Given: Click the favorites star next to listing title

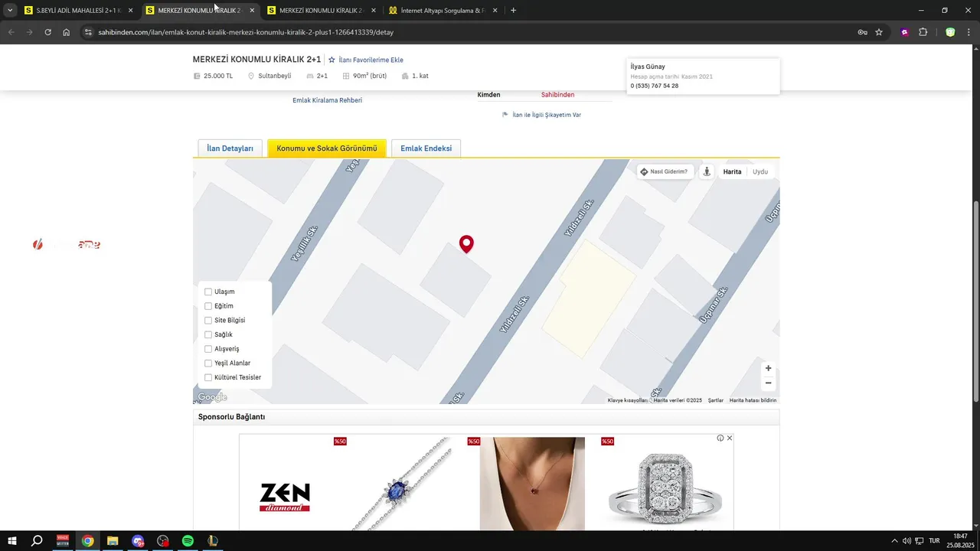Looking at the screenshot, I should [x=332, y=60].
